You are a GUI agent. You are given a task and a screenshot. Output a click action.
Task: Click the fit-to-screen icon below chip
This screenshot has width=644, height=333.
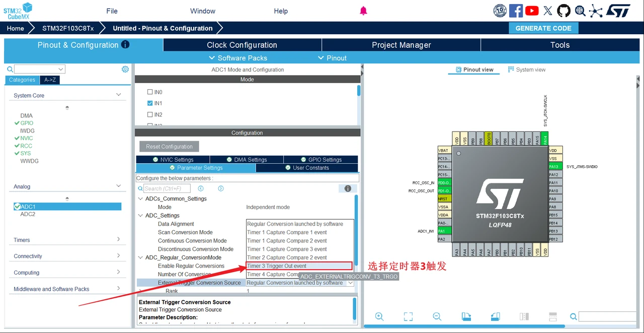408,316
